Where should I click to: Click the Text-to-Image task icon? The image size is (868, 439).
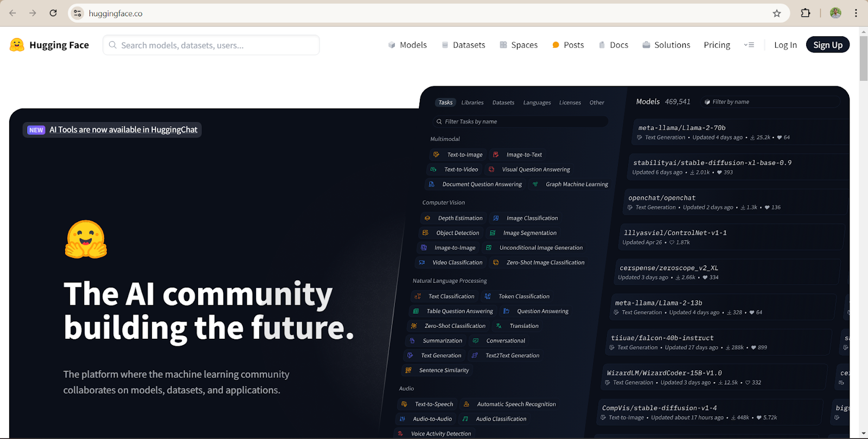(436, 154)
